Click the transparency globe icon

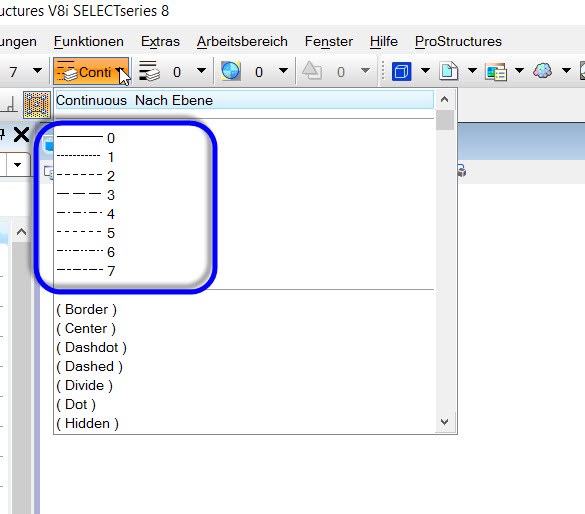tap(231, 71)
